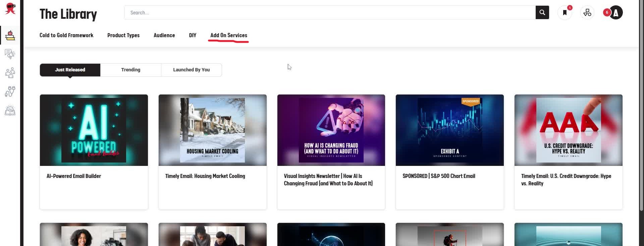Viewport: 644px width, 246px height.
Task: Open the Audience menu
Action: click(x=164, y=35)
